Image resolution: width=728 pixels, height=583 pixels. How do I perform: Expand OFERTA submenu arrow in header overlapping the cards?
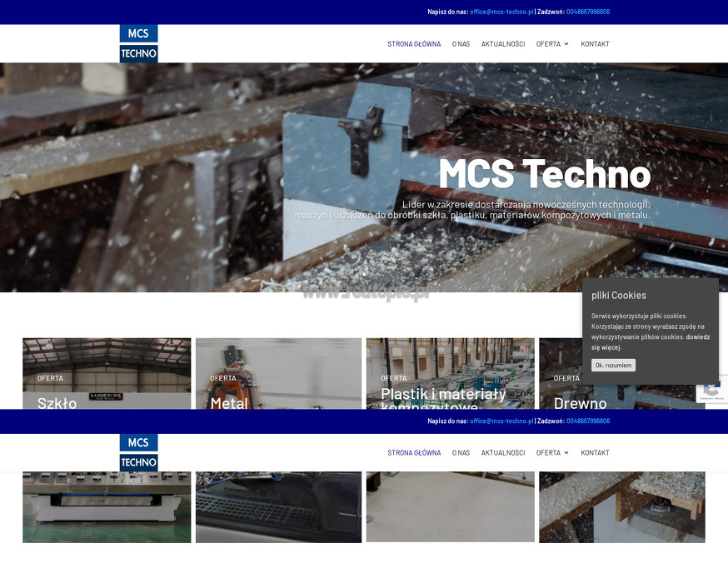[566, 452]
